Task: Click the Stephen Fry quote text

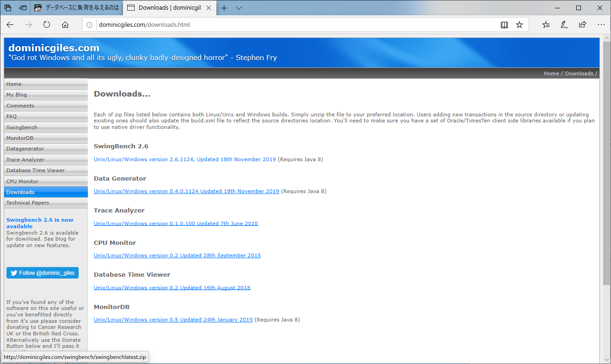Action: click(x=142, y=58)
